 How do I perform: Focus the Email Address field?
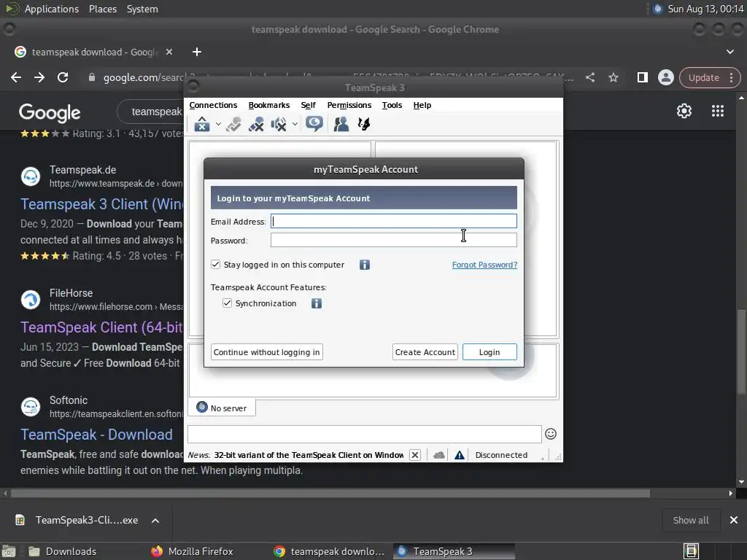[x=393, y=221]
